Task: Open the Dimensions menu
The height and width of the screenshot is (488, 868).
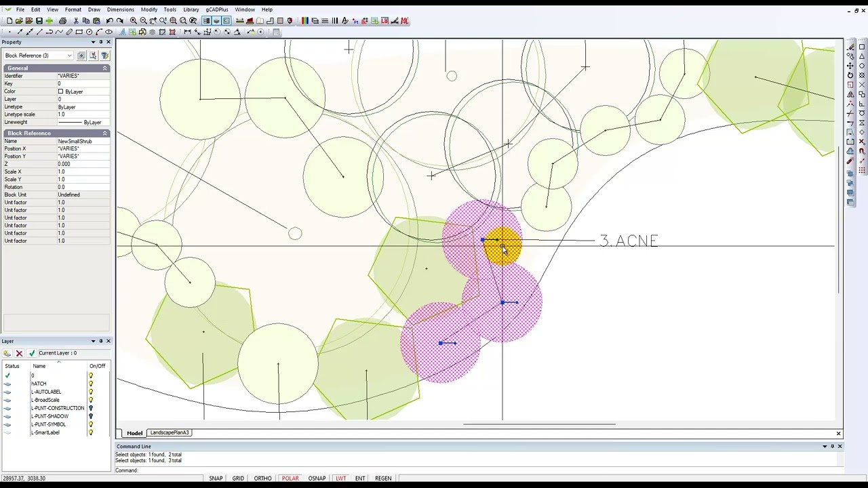Action: pos(121,9)
